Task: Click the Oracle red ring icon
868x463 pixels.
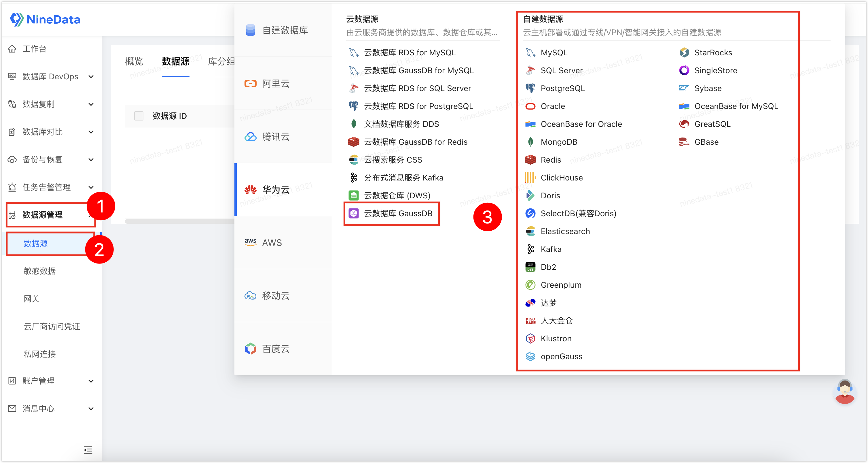Action: (530, 106)
